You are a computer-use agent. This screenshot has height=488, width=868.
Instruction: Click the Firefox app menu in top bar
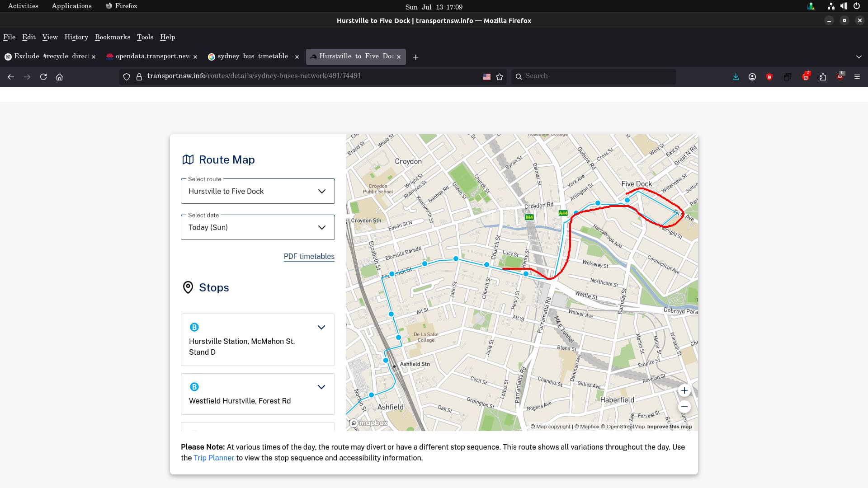coord(121,6)
